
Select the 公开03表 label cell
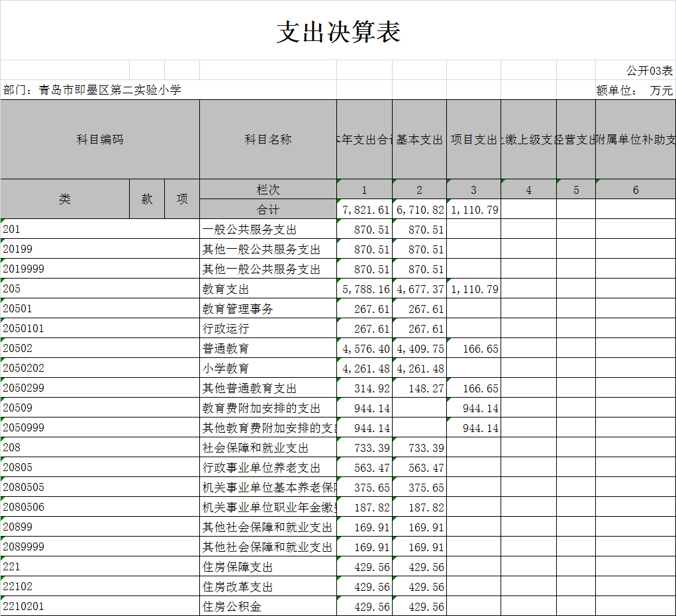click(649, 70)
